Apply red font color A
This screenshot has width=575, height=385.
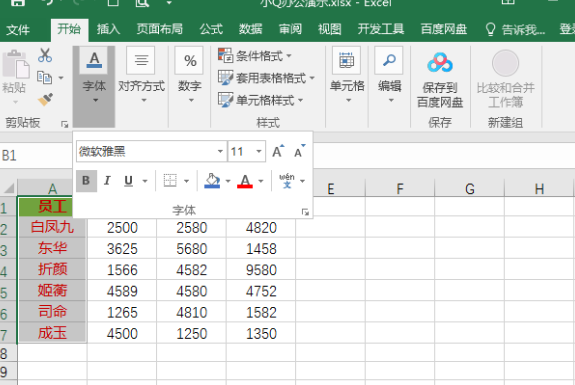tap(245, 181)
